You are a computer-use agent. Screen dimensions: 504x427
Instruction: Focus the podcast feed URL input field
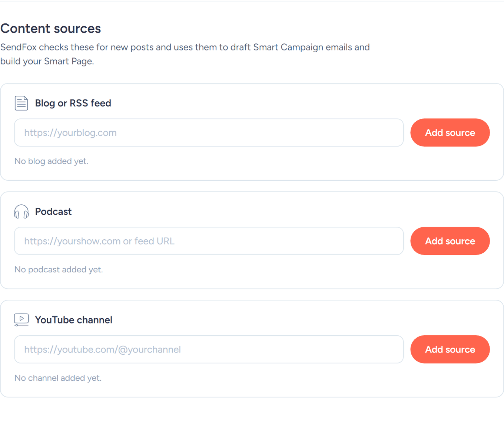[209, 241]
